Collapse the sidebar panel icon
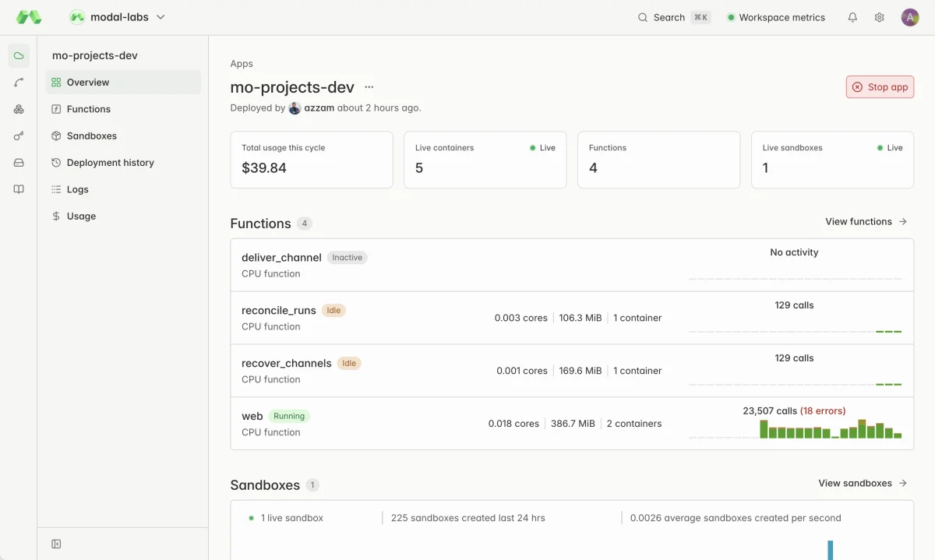The height and width of the screenshot is (560, 935). [x=56, y=544]
